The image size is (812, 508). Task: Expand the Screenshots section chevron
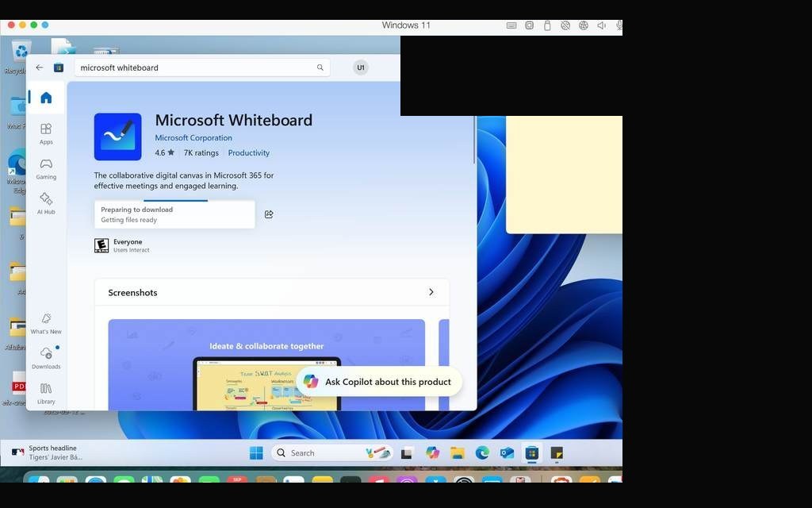(431, 292)
